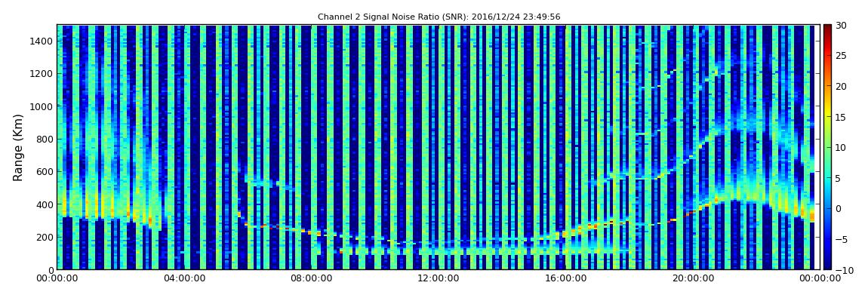
Task: Click the 'Range (Km)' y-axis label
Action: click(x=17, y=147)
